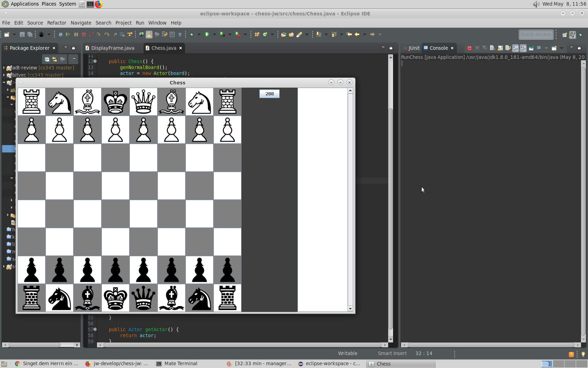The height and width of the screenshot is (368, 588).
Task: Click Next Annotation toolbar icon
Action: pyautogui.click(x=318, y=34)
